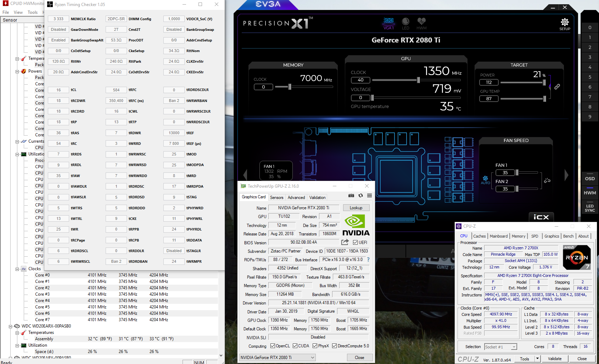Click the Currents icon in HWMonitor tree
The height and width of the screenshot is (364, 599).
click(24, 141)
